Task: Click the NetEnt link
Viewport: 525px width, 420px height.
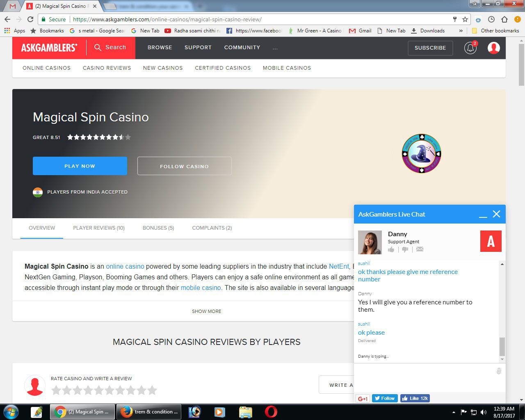Action: (339, 266)
